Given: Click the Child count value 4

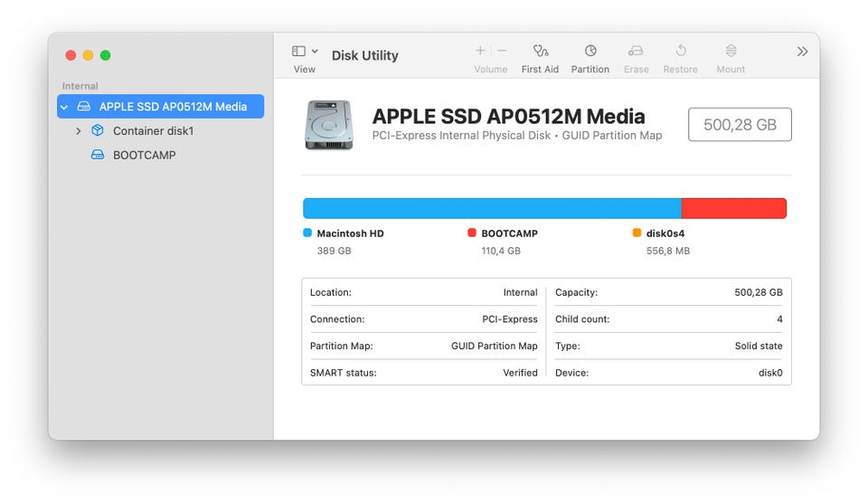Looking at the screenshot, I should tap(779, 319).
